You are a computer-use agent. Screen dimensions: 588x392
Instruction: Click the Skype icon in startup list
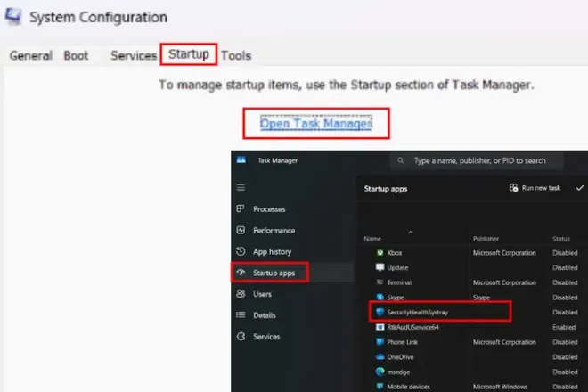[x=380, y=297]
